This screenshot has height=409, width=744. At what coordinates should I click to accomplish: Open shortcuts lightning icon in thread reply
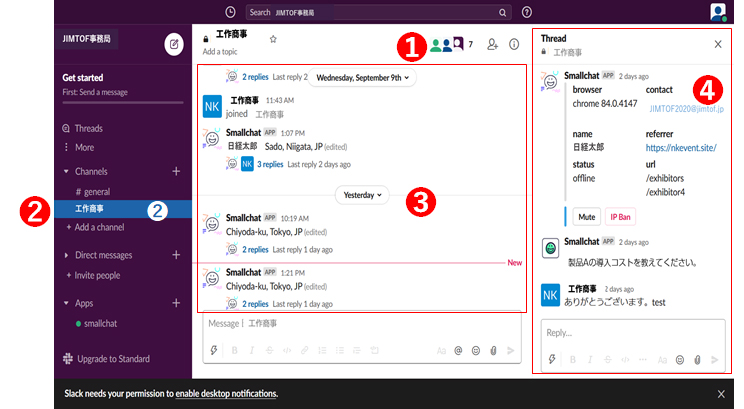click(x=552, y=360)
